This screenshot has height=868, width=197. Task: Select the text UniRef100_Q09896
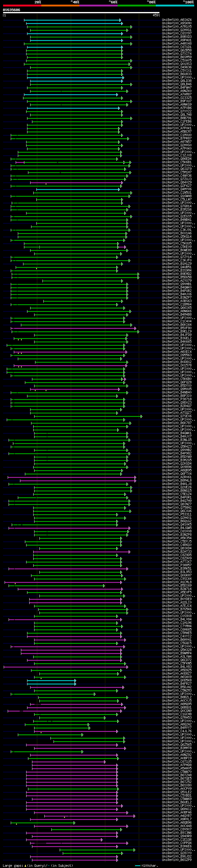[x=177, y=467]
